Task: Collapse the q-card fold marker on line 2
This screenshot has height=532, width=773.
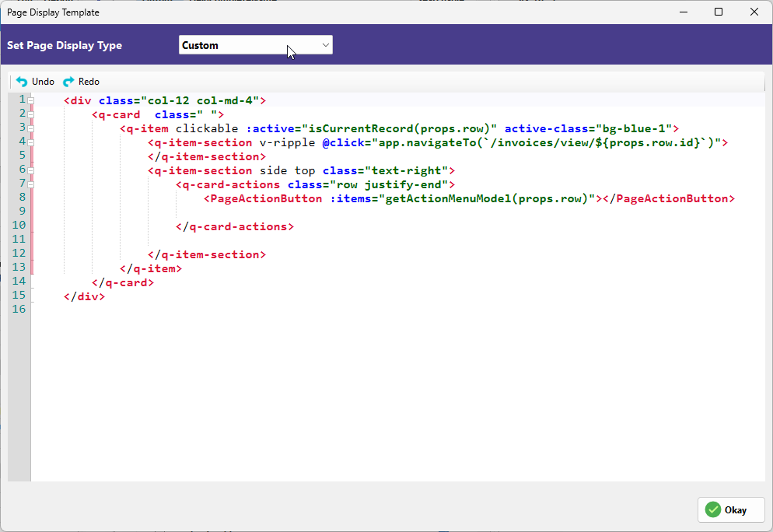Action: [x=30, y=114]
